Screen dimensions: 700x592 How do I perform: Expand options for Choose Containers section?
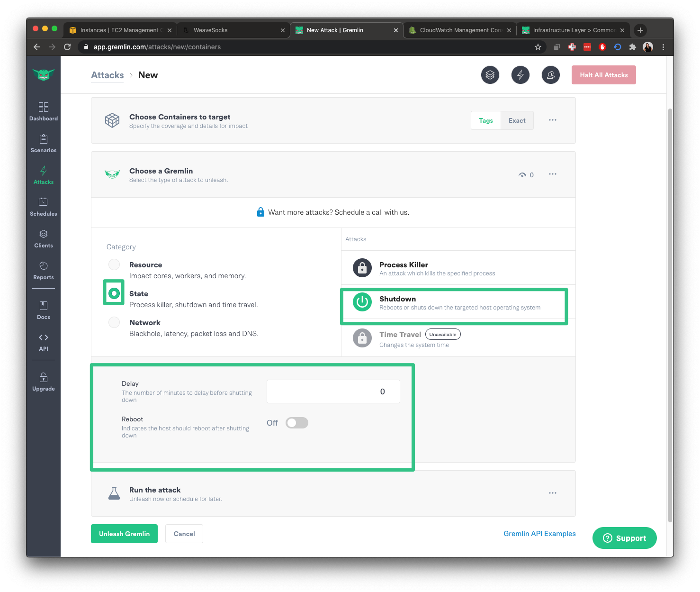pyautogui.click(x=553, y=120)
